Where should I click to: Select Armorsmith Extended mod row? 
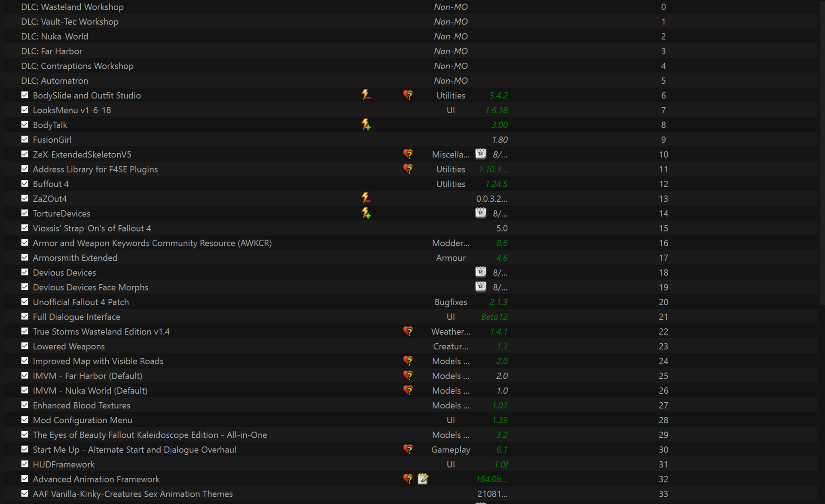[x=411, y=258]
